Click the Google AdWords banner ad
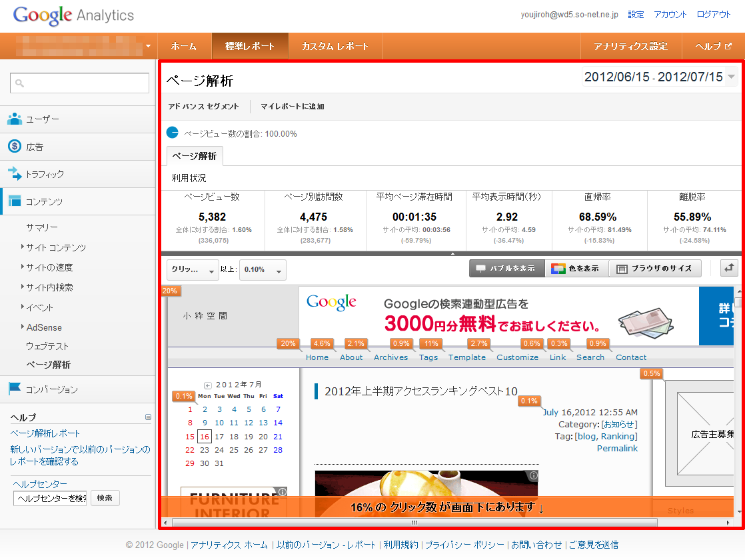The image size is (745, 560). [516, 315]
